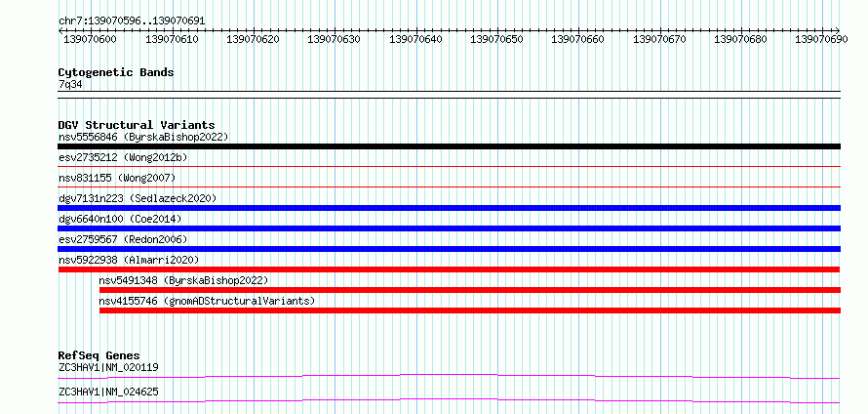Open variant nsv5556846 (ByrskaBishop2022) label

143,137
